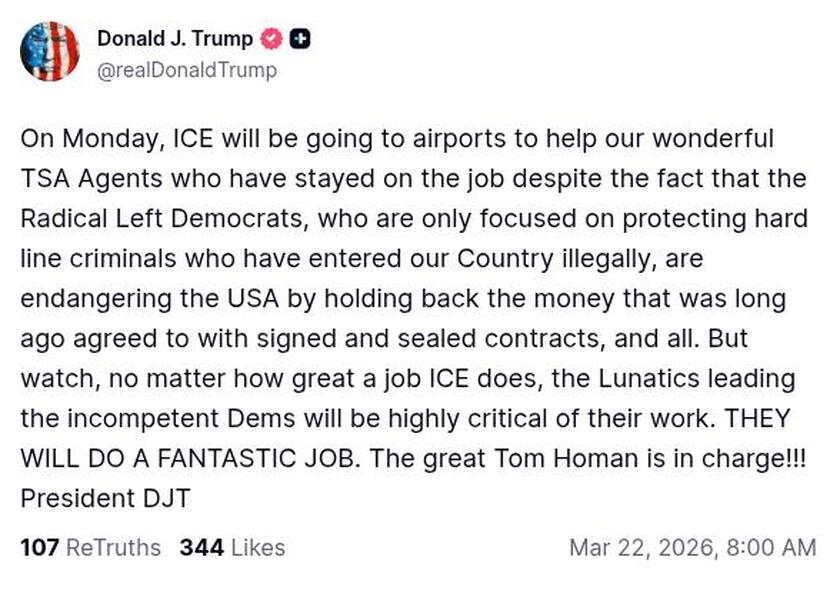Image resolution: width=840 pixels, height=590 pixels.
Task: Open the profile via the flag-painted avatar image
Action: click(51, 51)
